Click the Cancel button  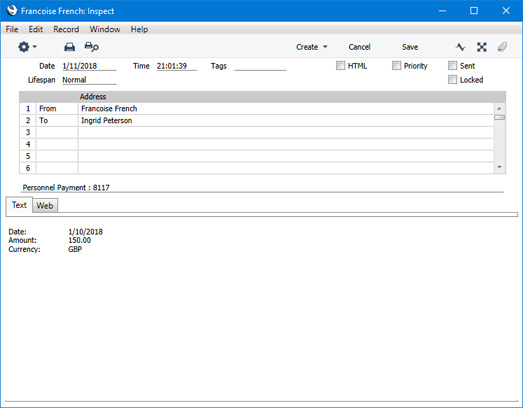[359, 47]
